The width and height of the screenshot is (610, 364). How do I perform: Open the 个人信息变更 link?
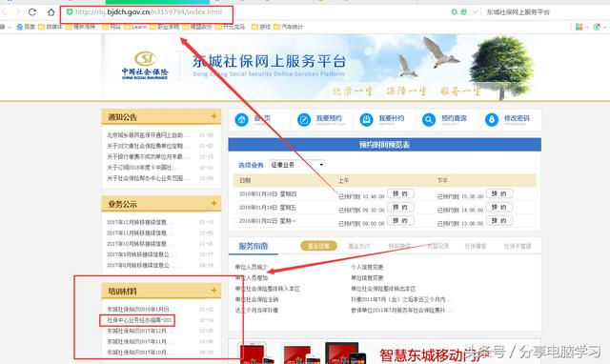(367, 267)
